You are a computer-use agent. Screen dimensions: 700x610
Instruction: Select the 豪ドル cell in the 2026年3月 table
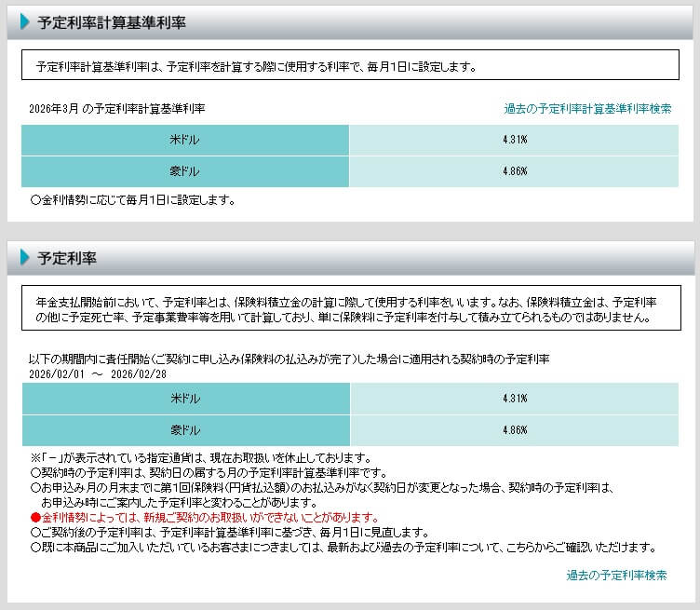(x=185, y=171)
